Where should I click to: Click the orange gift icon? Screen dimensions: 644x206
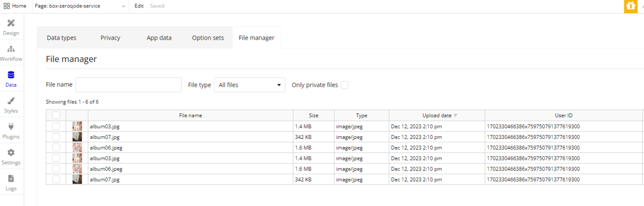(x=630, y=6)
